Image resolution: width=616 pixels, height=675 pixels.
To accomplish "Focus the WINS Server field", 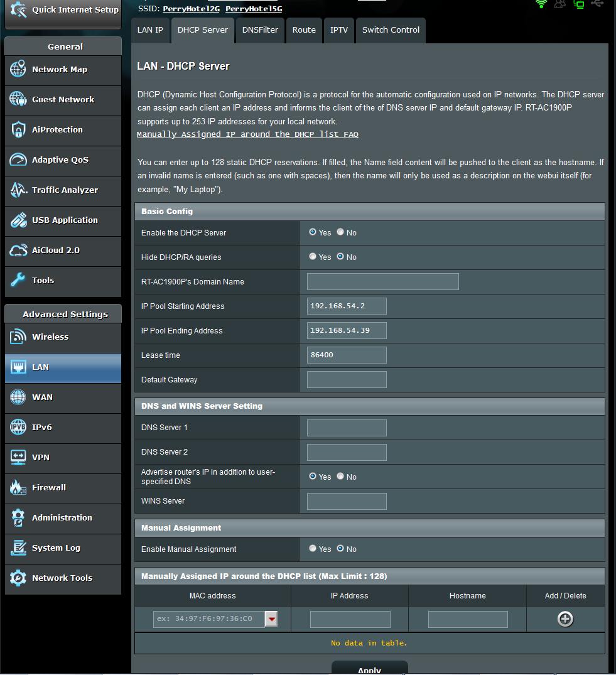I will pos(347,502).
